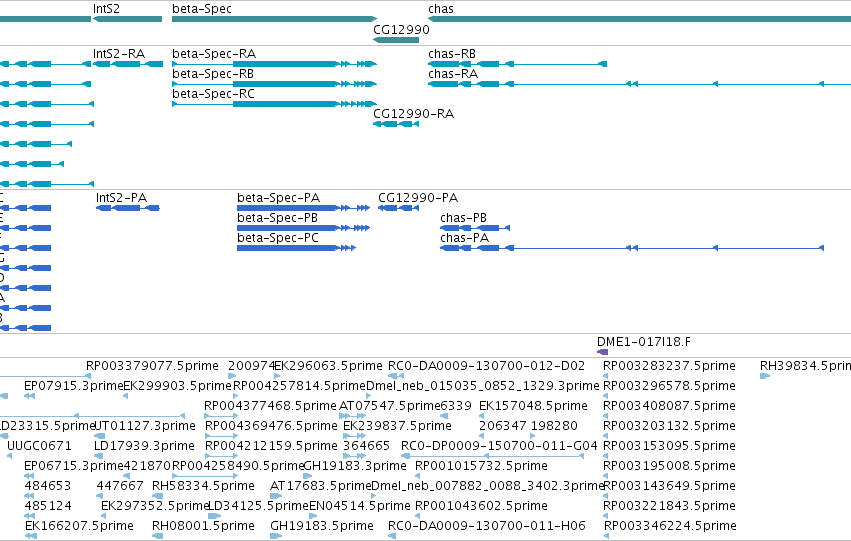
Task: Click the CG12990 gene label
Action: (401, 29)
